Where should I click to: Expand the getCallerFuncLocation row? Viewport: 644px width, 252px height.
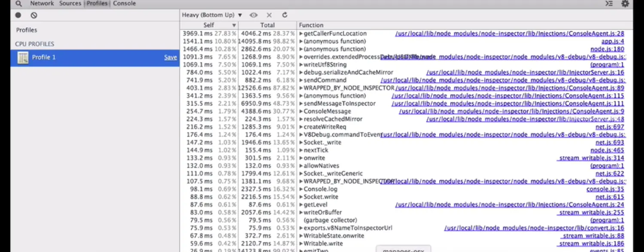301,33
